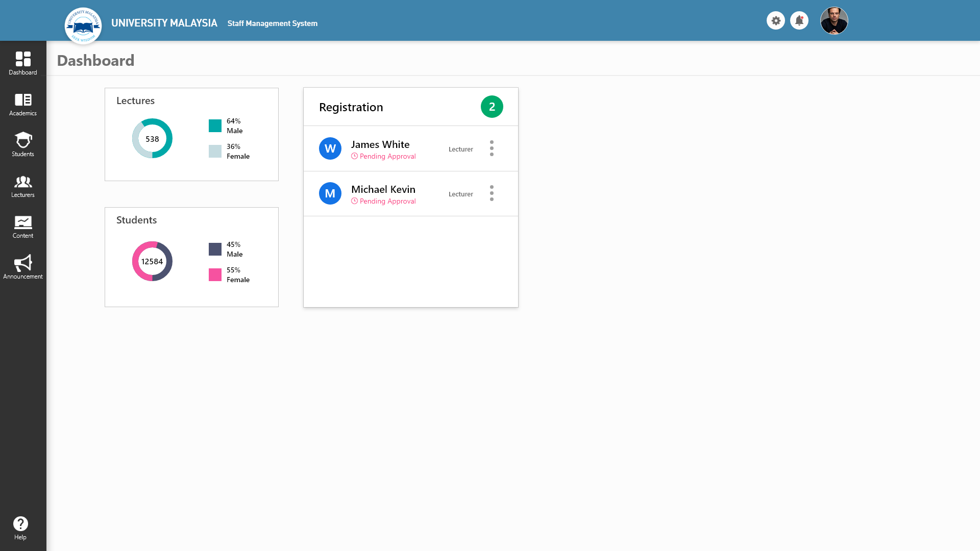980x551 pixels.
Task: Click light blue Female swatch in Lectures
Action: coord(215,151)
